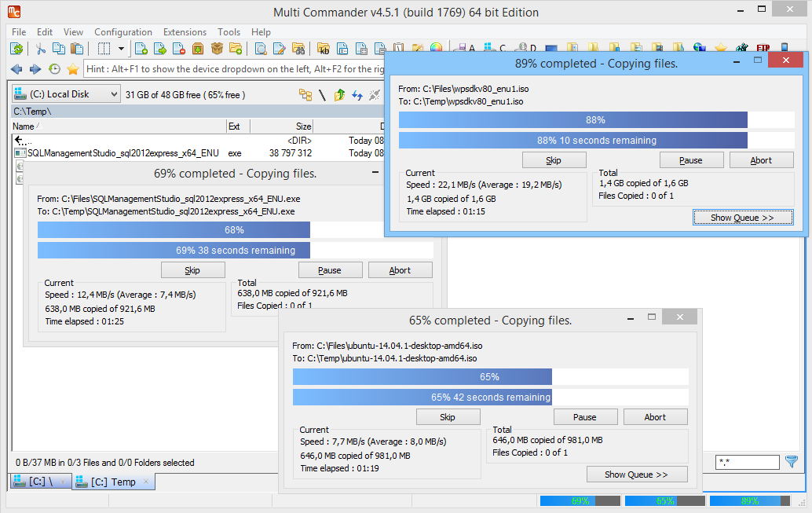Click the root backslash icon in panel bar

pyautogui.click(x=322, y=95)
